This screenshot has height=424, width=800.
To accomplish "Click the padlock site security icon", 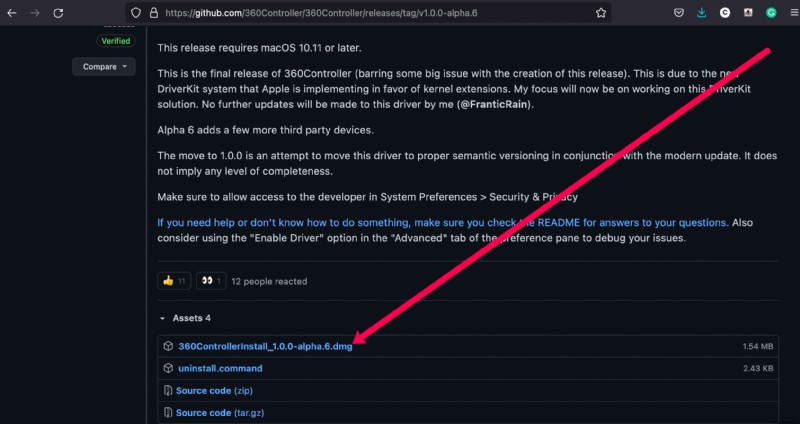I will [x=154, y=13].
